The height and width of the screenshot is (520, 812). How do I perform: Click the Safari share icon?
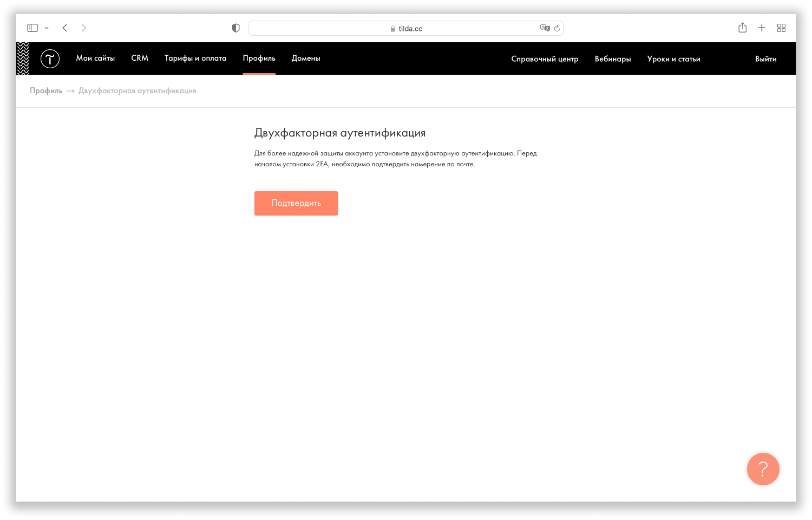click(x=743, y=28)
